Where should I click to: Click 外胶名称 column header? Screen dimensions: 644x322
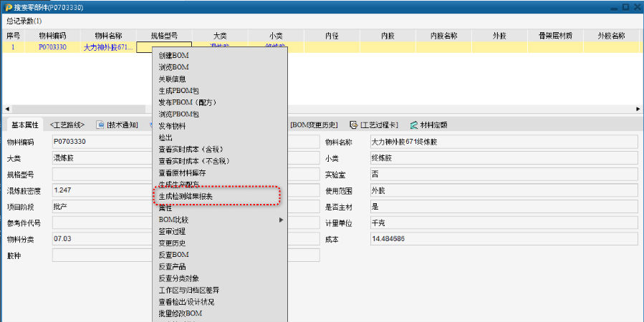point(611,36)
